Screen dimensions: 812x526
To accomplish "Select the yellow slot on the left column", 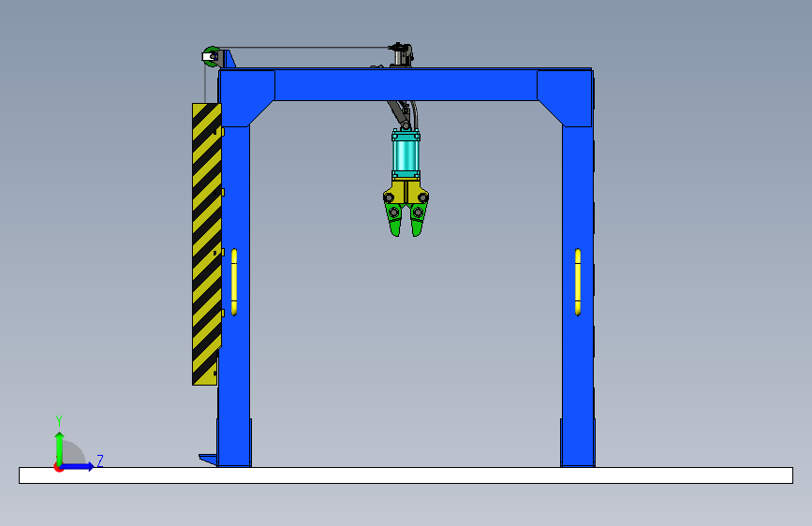I will 234,282.
